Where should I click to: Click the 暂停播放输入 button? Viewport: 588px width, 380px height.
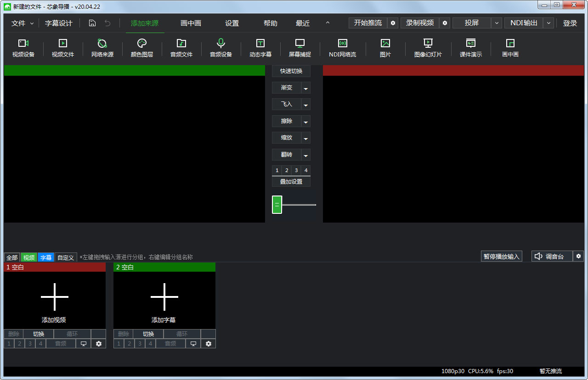[x=502, y=257]
